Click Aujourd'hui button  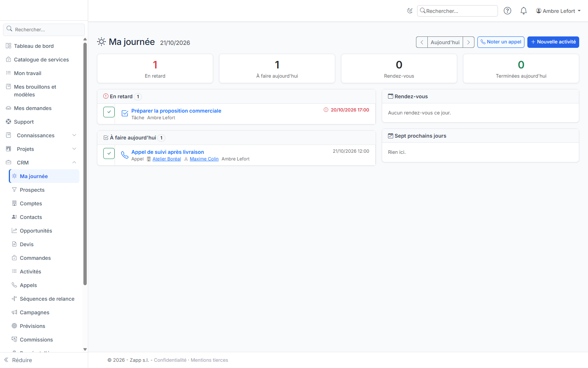445,42
